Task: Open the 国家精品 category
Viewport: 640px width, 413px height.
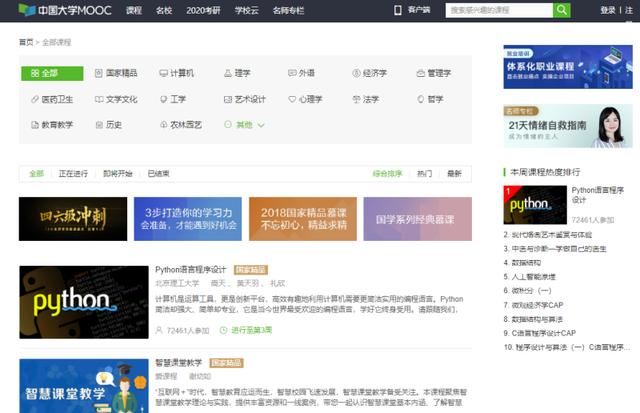Action: pos(116,73)
